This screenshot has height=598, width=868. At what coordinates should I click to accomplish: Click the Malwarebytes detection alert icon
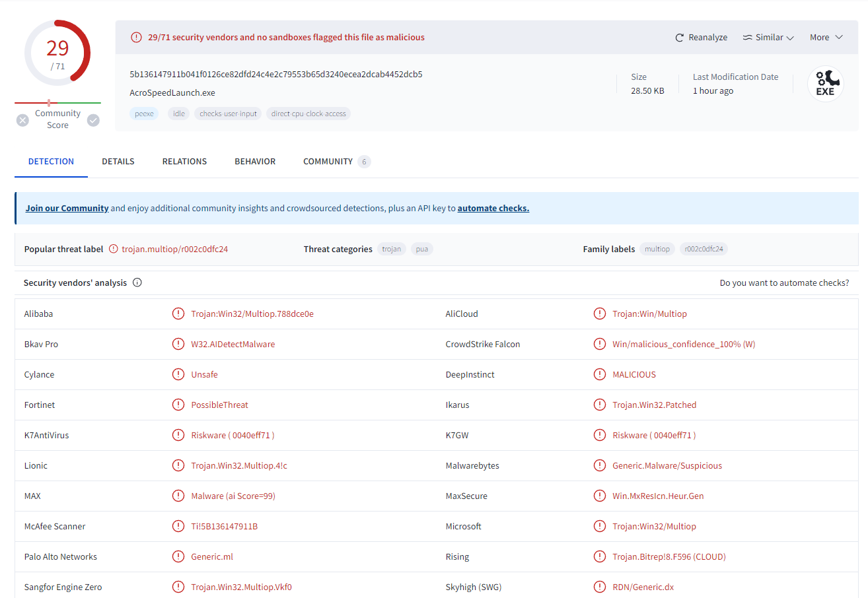(x=600, y=465)
